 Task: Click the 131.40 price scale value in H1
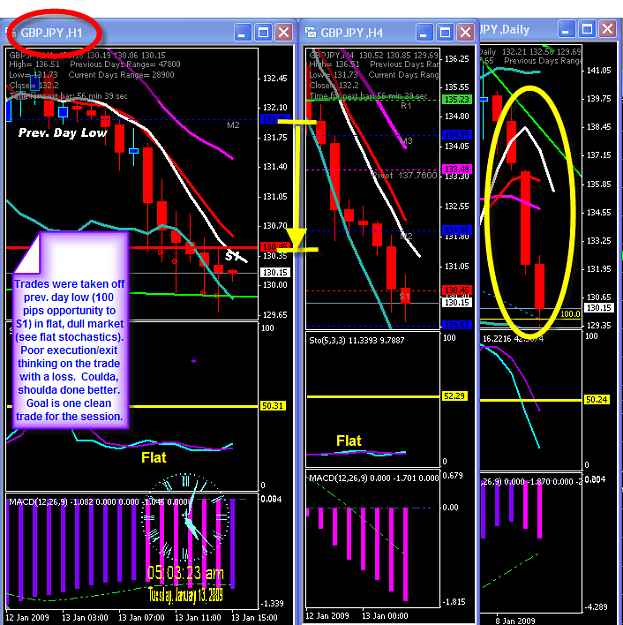coord(275,167)
